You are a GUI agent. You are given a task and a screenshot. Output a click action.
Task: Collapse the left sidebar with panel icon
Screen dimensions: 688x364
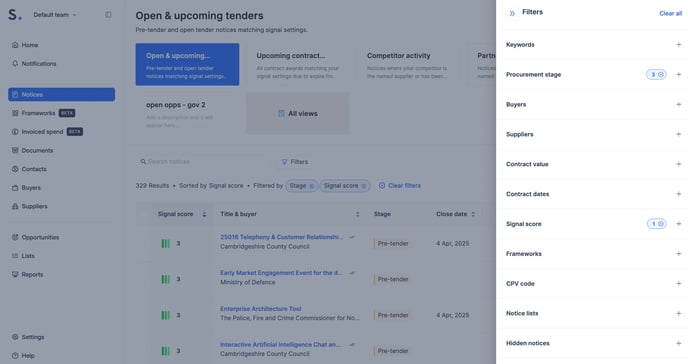[x=108, y=14]
